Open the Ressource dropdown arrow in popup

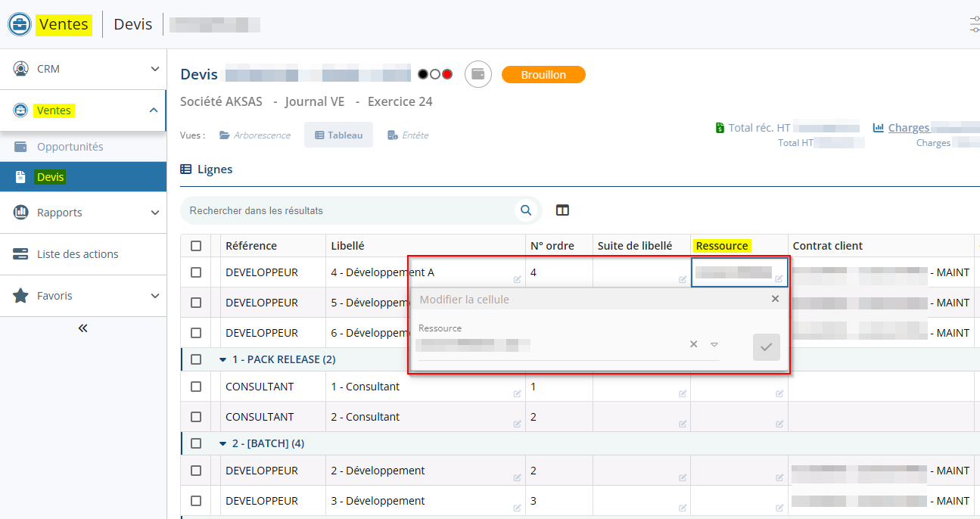714,344
